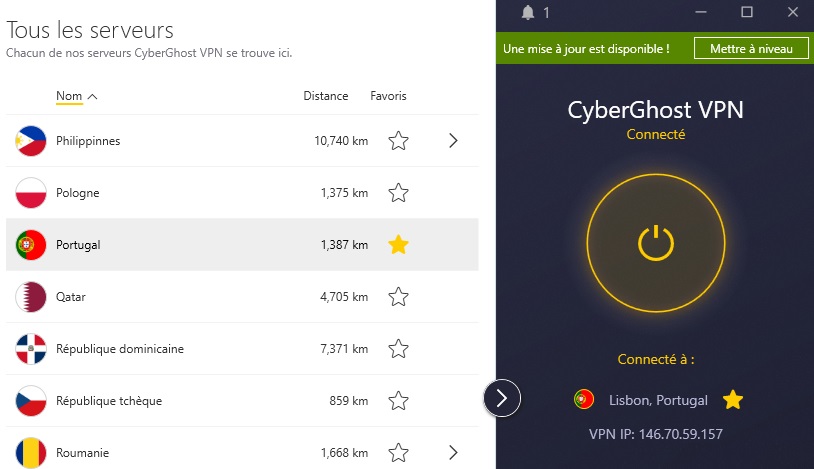Click the update available message
The image size is (814, 469).
click(586, 49)
